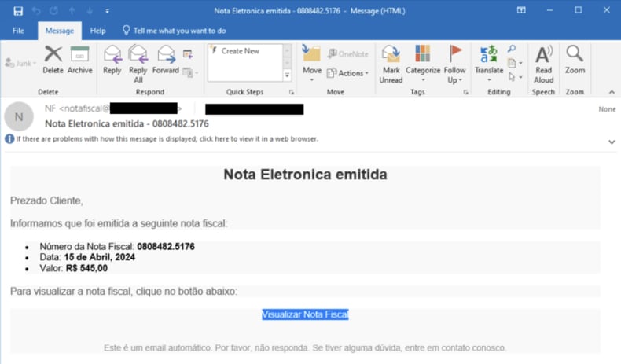Open Quick Steps dialog launcher
This screenshot has width=621, height=364.
[292, 92]
